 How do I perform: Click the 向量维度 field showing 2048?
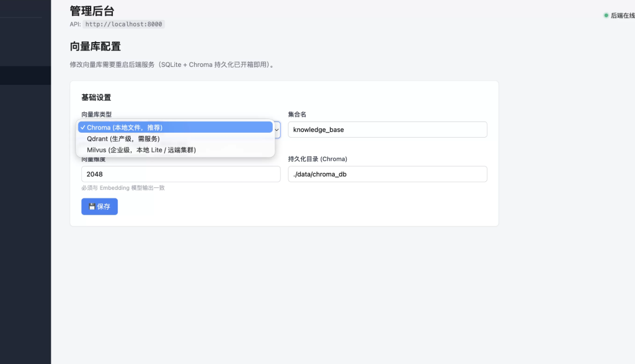coord(180,174)
